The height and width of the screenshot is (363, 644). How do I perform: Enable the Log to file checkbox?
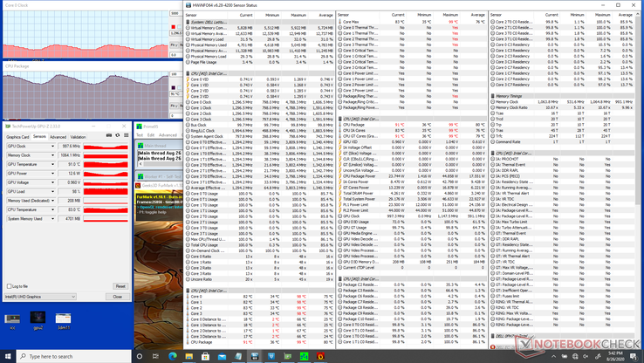[x=9, y=286]
